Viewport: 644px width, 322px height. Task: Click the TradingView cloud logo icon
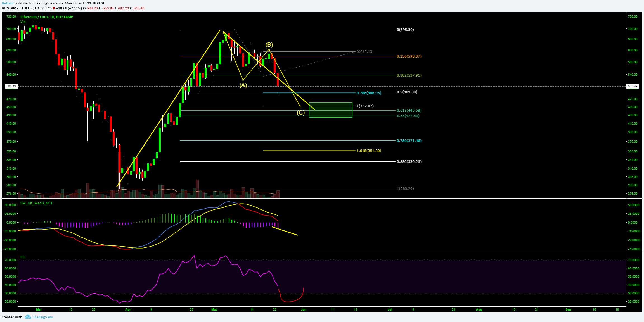[x=28, y=317]
